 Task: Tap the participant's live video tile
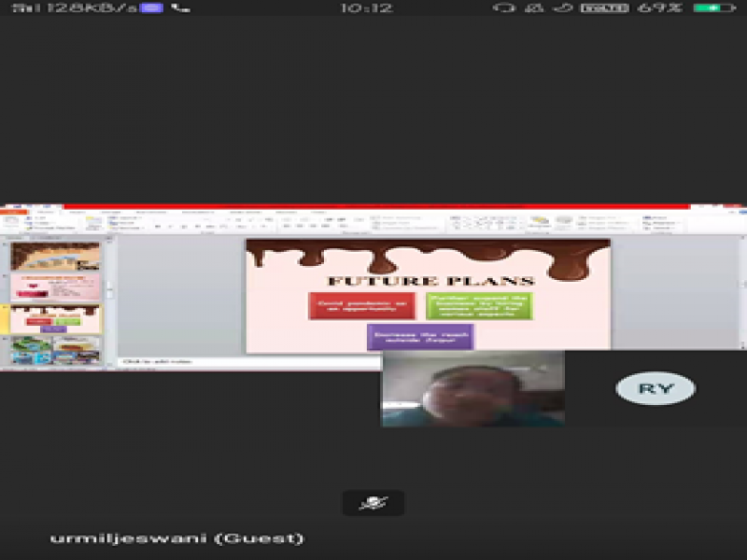click(x=472, y=388)
